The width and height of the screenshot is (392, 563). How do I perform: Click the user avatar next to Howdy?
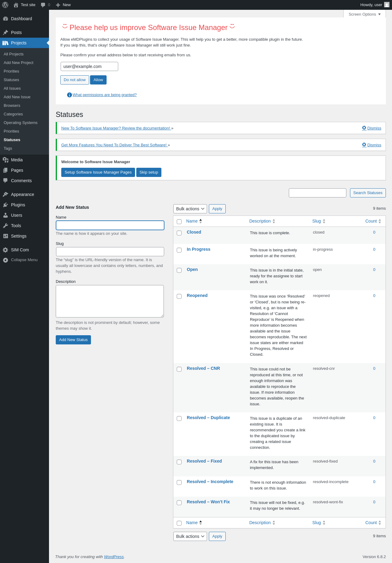[387, 5]
